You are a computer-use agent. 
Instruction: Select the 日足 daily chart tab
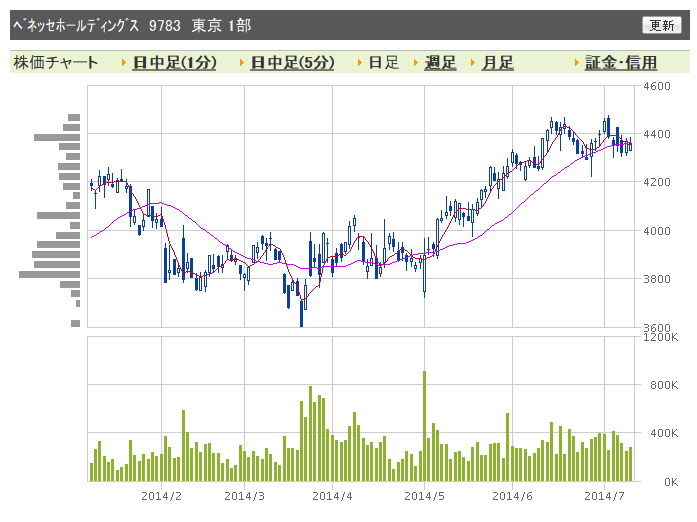384,62
